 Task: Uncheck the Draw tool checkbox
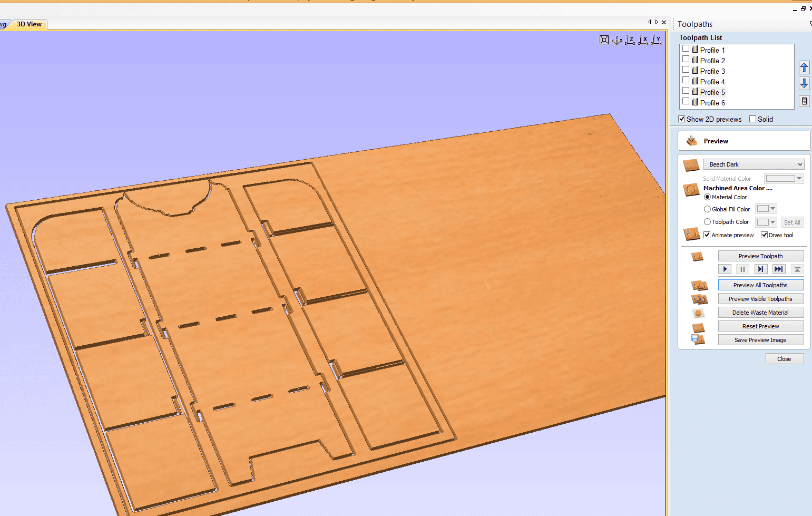[764, 235]
